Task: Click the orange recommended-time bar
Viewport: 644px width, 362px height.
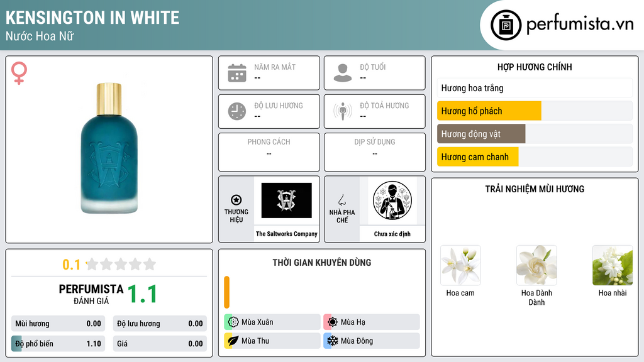Action: tap(226, 292)
